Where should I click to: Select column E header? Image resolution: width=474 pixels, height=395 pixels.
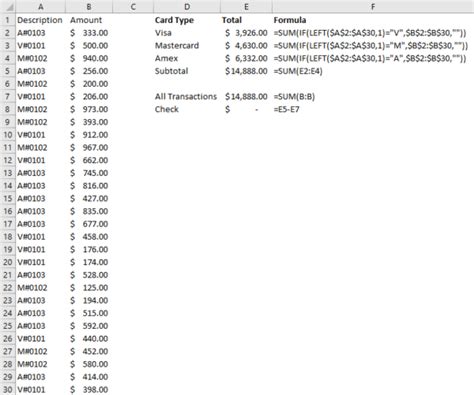pyautogui.click(x=246, y=7)
